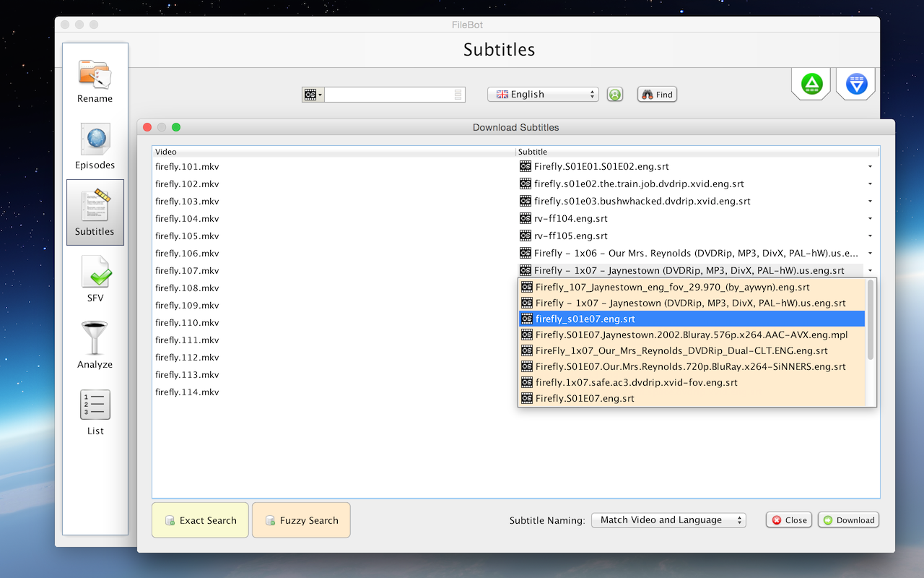Expand subtitle dropdown for firefly.103.mkv
924x578 pixels.
(x=870, y=202)
